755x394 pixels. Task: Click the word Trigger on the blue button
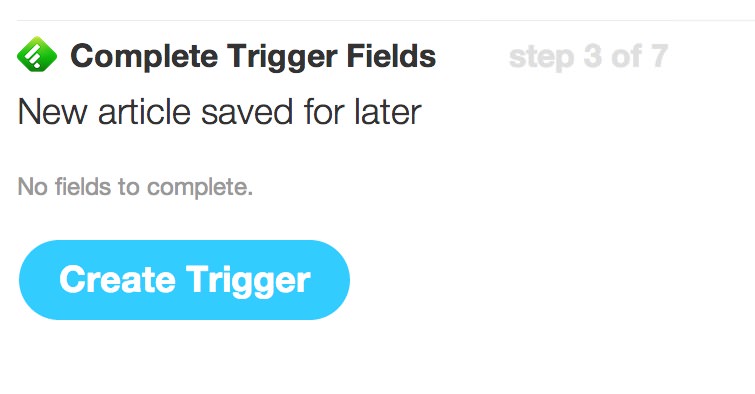[x=248, y=281]
